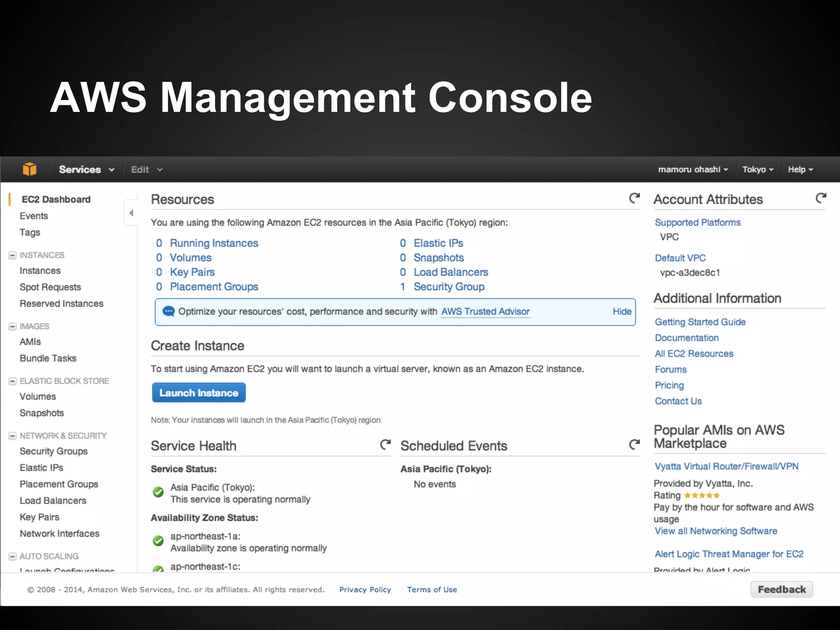This screenshot has height=630, width=840.
Task: Open Vyatta Virtual Router/Firewall/VPN link
Action: tap(726, 466)
